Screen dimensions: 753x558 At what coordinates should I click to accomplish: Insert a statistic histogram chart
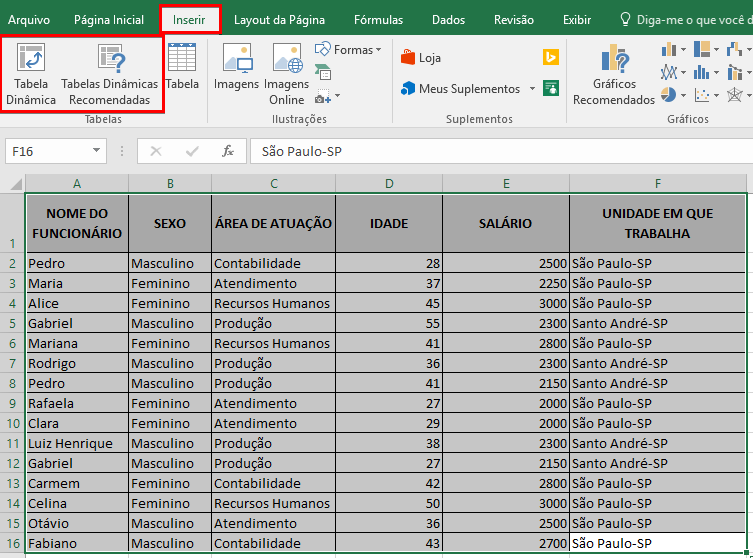tap(702, 72)
